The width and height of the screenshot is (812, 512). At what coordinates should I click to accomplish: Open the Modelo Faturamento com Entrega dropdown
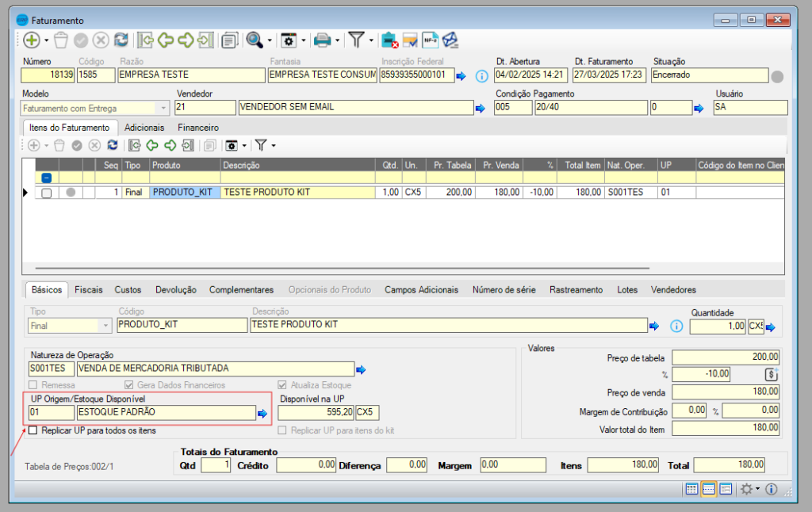point(163,109)
